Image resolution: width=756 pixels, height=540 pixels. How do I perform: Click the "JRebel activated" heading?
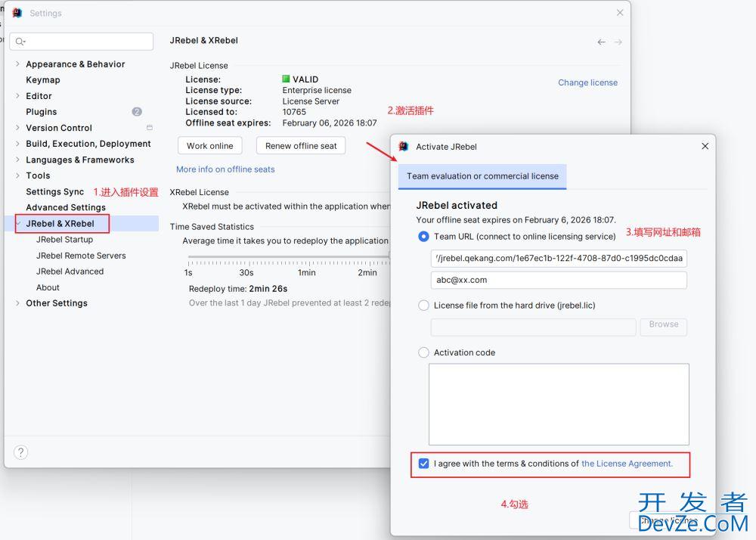click(457, 206)
